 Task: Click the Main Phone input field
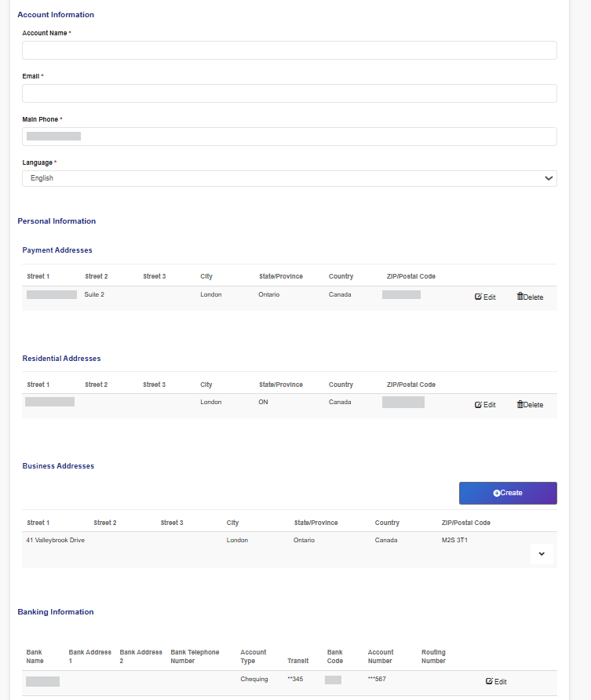(289, 137)
